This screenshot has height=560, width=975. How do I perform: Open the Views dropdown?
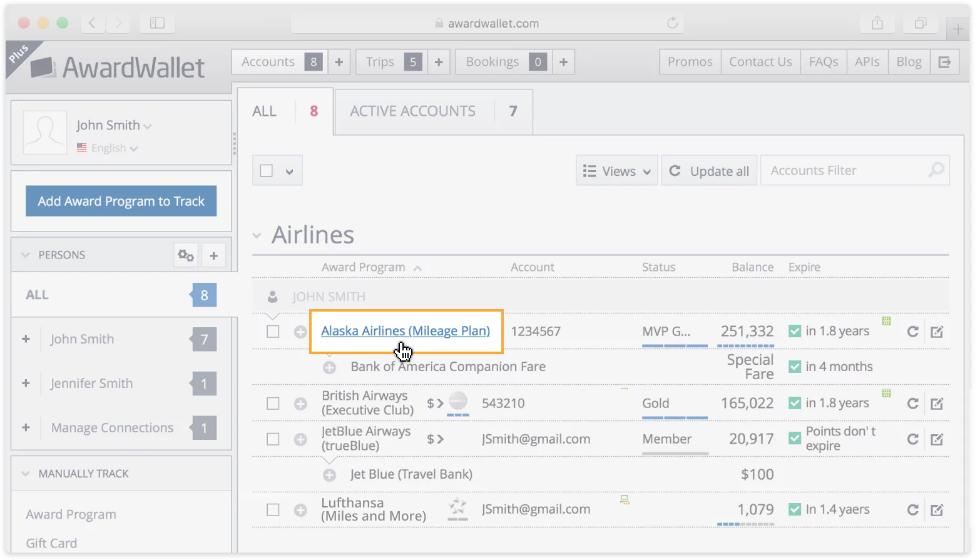click(x=616, y=171)
